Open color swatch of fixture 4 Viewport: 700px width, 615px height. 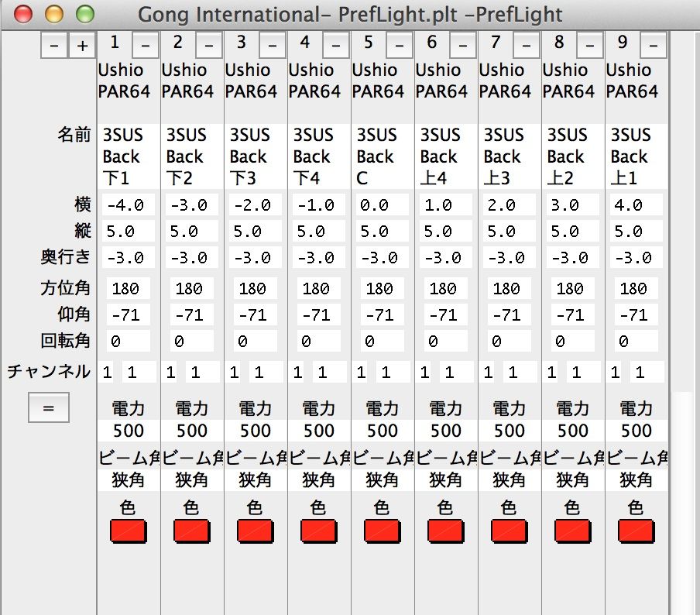pos(319,531)
